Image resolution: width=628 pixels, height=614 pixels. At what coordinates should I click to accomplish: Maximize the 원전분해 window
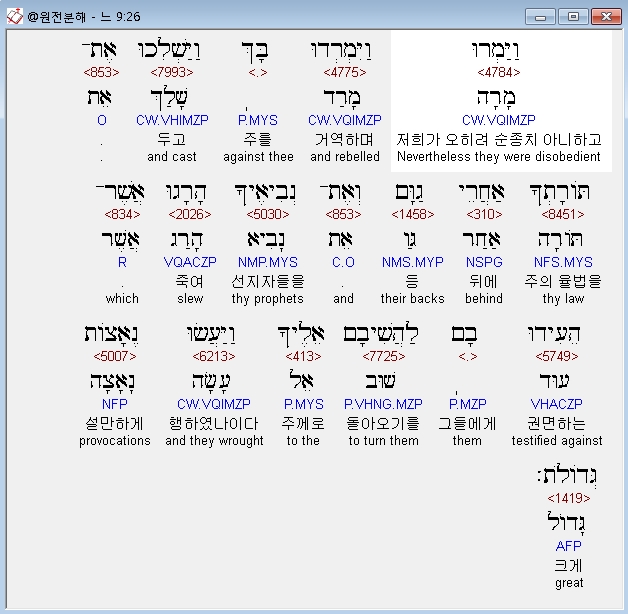[573, 17]
